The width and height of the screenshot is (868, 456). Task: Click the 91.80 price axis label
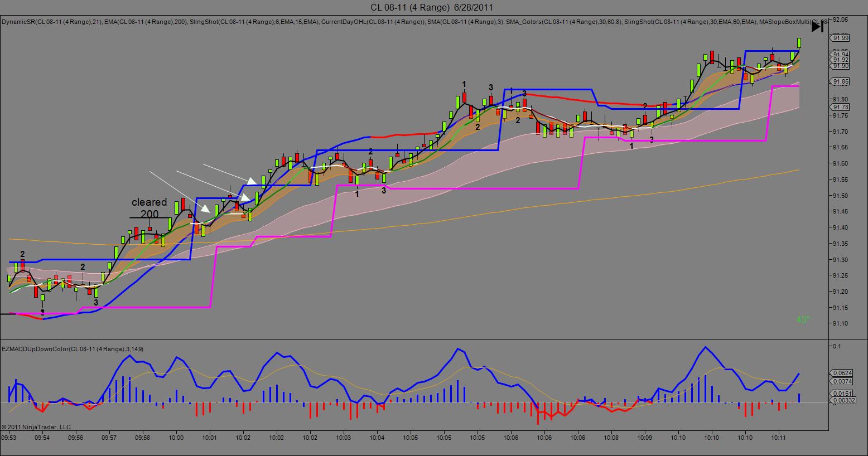tap(840, 99)
